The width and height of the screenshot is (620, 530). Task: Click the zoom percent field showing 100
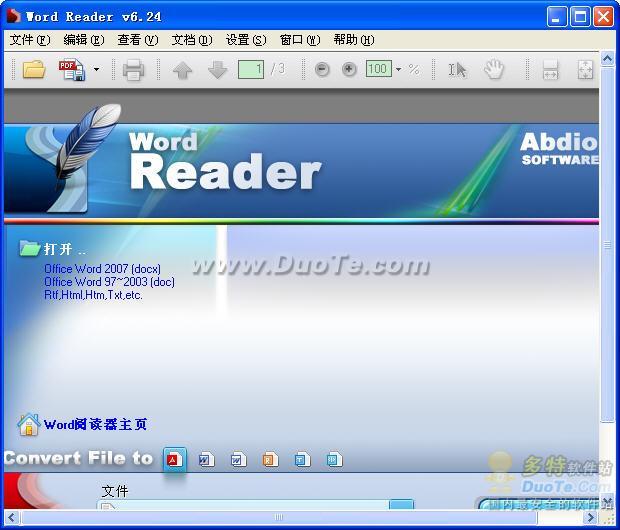click(x=379, y=69)
